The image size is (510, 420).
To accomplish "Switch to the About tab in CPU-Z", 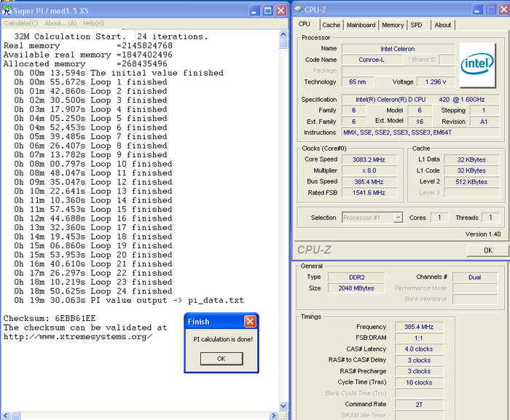I will [443, 25].
